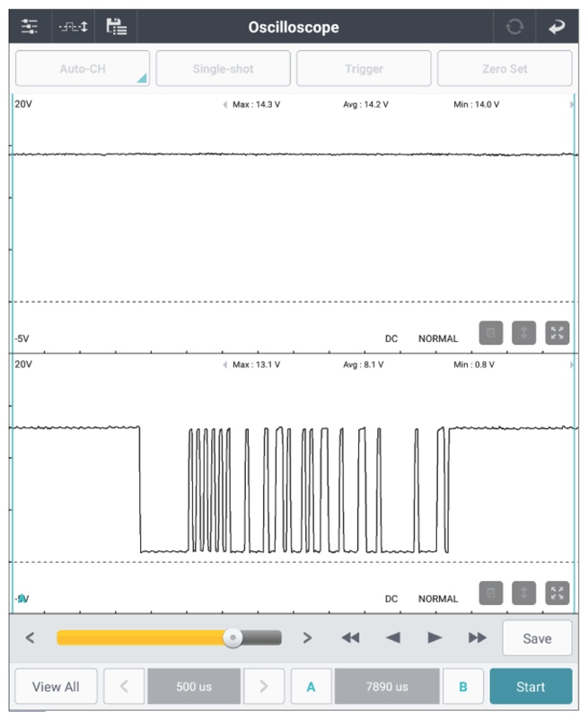The height and width of the screenshot is (720, 588).
Task: Click upper channel Min : 14.0 V reading
Action: pos(476,105)
